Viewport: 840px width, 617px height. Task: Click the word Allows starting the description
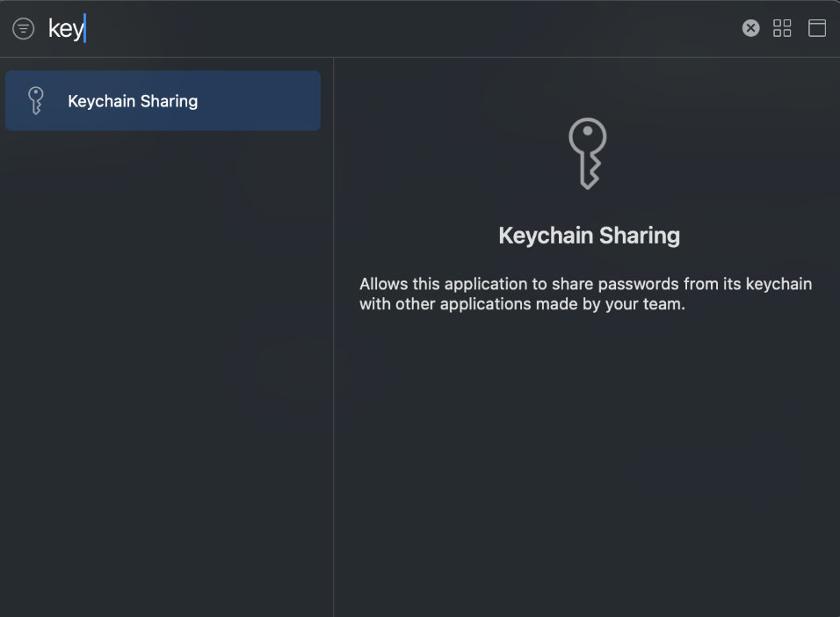click(x=384, y=284)
